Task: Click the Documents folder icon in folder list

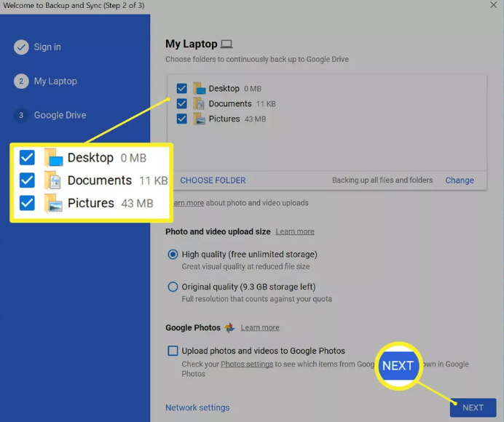Action: coord(200,104)
